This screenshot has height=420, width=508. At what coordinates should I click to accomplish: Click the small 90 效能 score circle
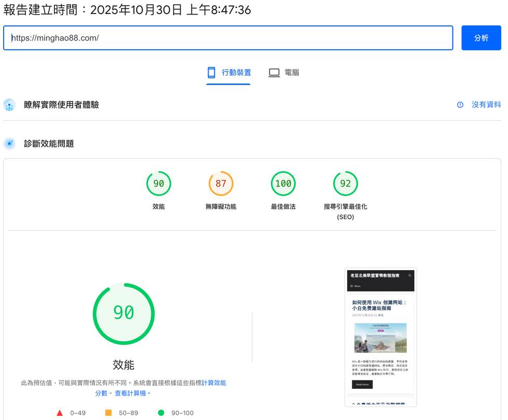click(x=158, y=184)
